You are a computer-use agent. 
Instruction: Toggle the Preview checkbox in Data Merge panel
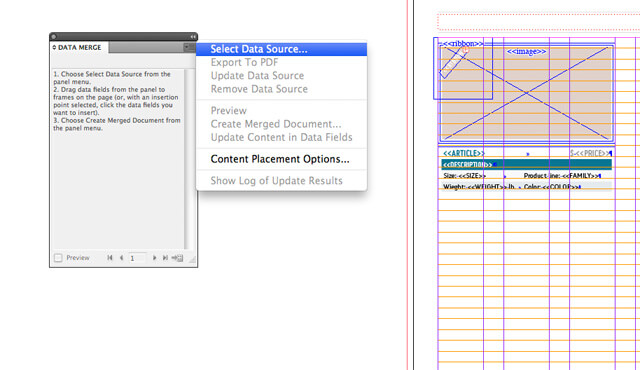58,258
